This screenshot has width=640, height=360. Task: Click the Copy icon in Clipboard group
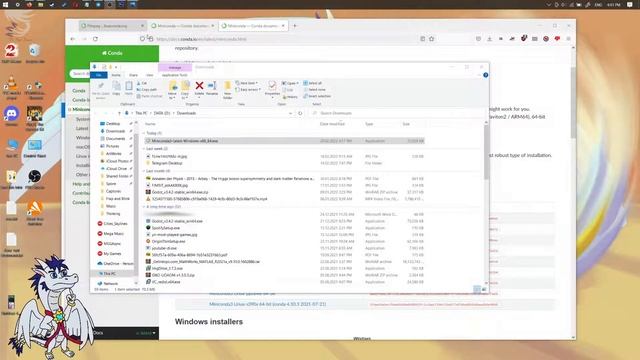click(116, 86)
